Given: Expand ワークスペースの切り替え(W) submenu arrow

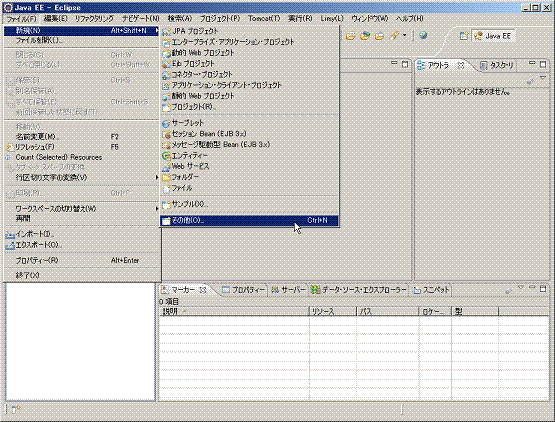Looking at the screenshot, I should (157, 209).
